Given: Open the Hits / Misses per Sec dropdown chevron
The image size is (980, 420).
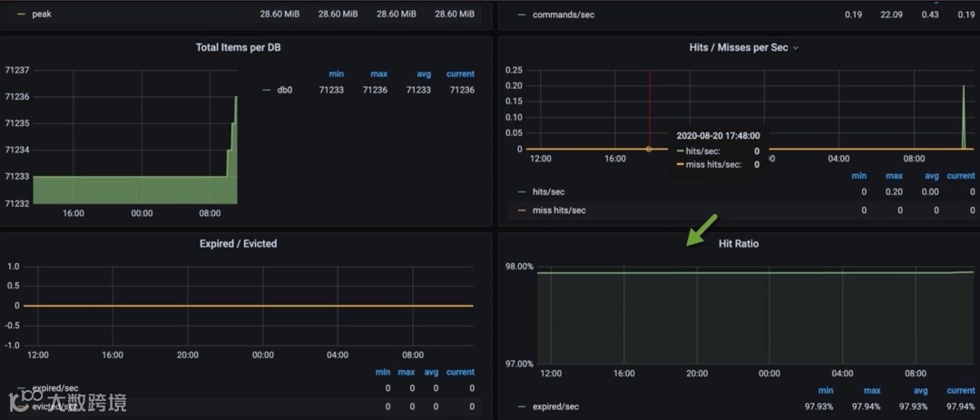Looking at the screenshot, I should pos(796,48).
